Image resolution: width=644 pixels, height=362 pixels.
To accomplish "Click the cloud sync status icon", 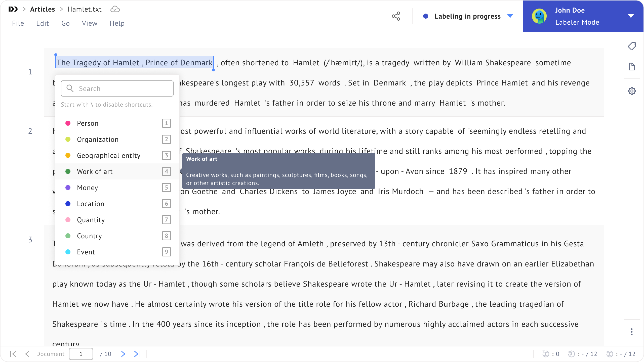I will pyautogui.click(x=115, y=9).
